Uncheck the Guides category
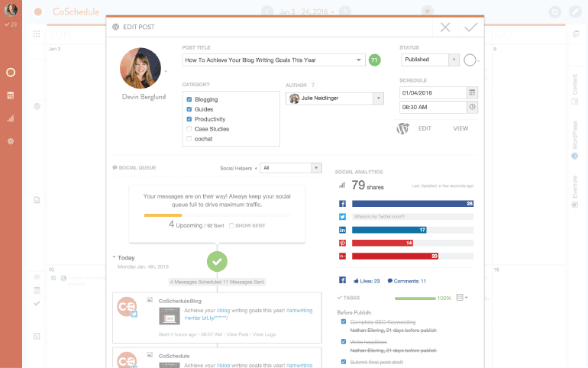This screenshot has width=588, height=368. [189, 109]
